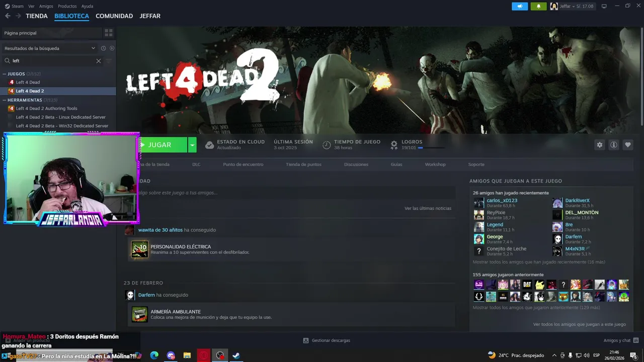Open Página principal library home

[51, 33]
